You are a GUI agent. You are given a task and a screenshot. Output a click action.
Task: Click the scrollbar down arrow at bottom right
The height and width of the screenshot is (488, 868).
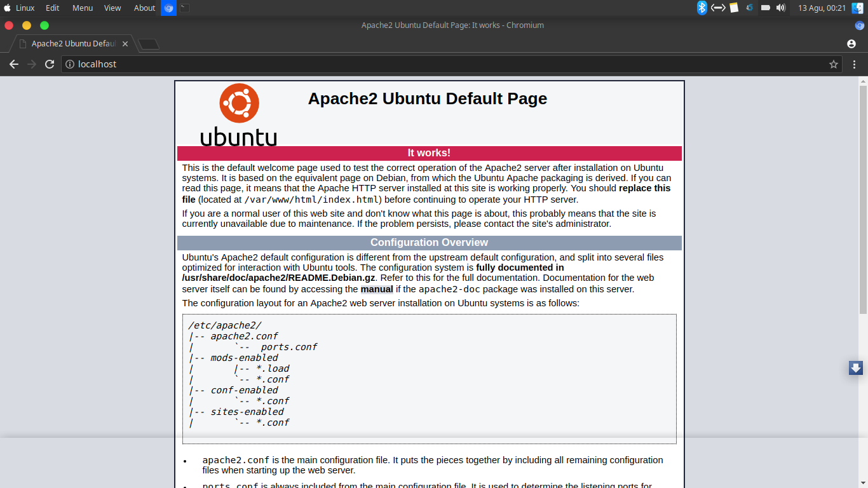(863, 482)
